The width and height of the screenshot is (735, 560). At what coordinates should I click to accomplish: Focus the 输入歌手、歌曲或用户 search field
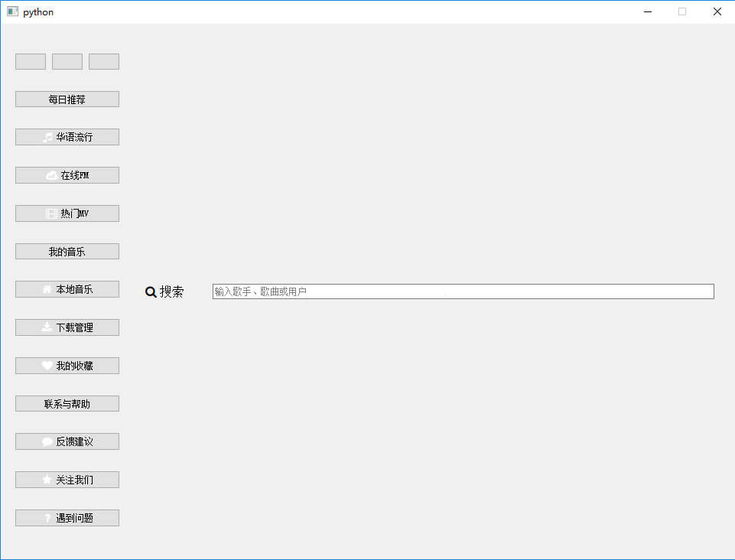[463, 291]
